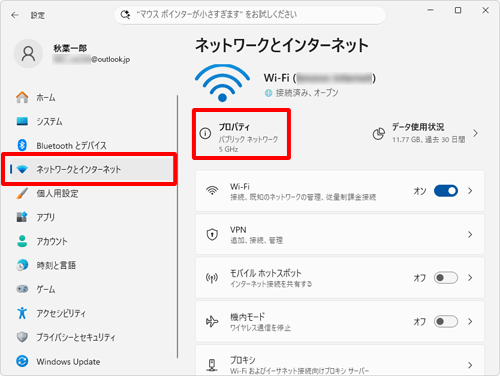Viewport: 500px width, 376px height.
Task: Click the back arrow icon in title bar
Action: (x=15, y=15)
